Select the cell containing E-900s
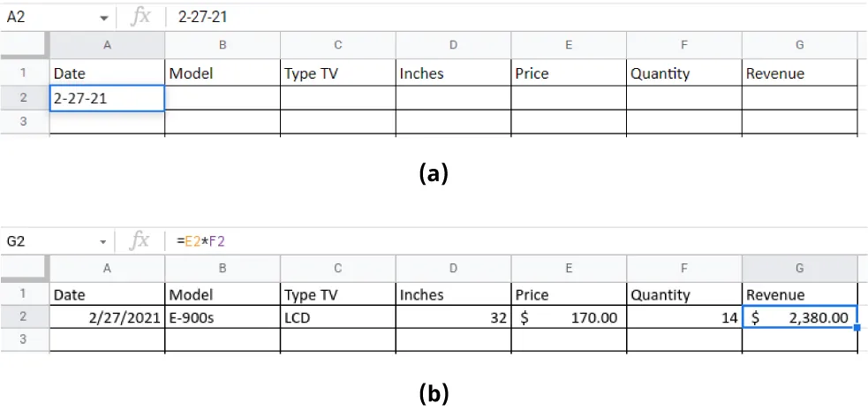The width and height of the screenshot is (868, 411). pos(223,317)
